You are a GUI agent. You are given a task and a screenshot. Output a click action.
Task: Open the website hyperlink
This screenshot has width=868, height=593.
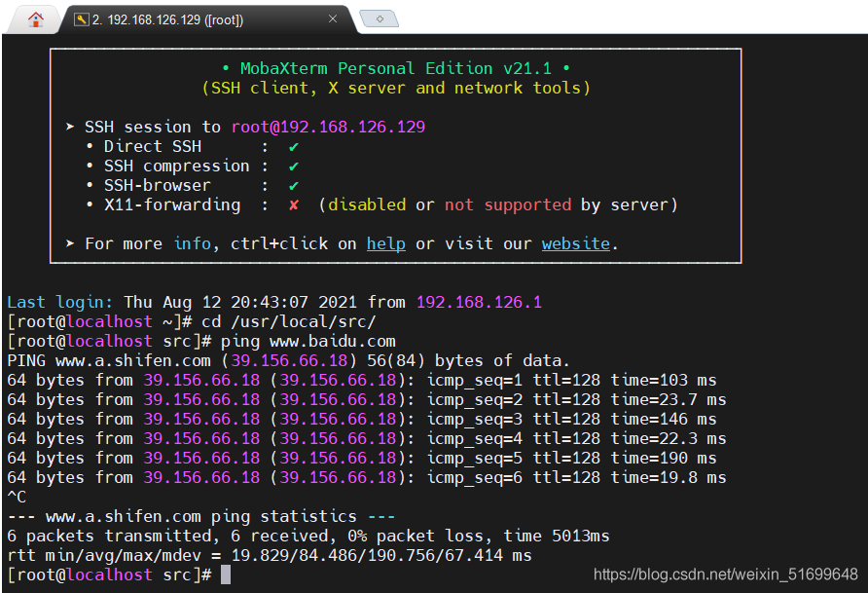click(575, 243)
